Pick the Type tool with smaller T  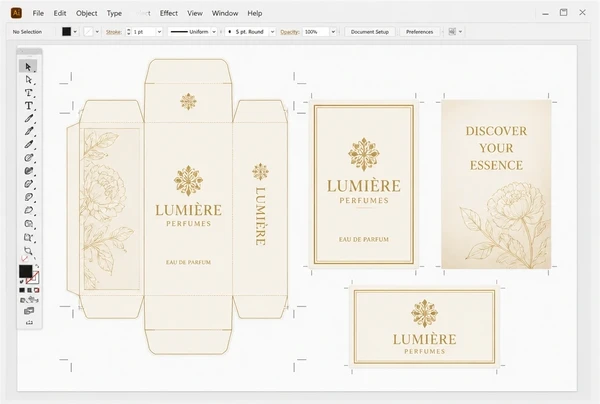[28, 93]
